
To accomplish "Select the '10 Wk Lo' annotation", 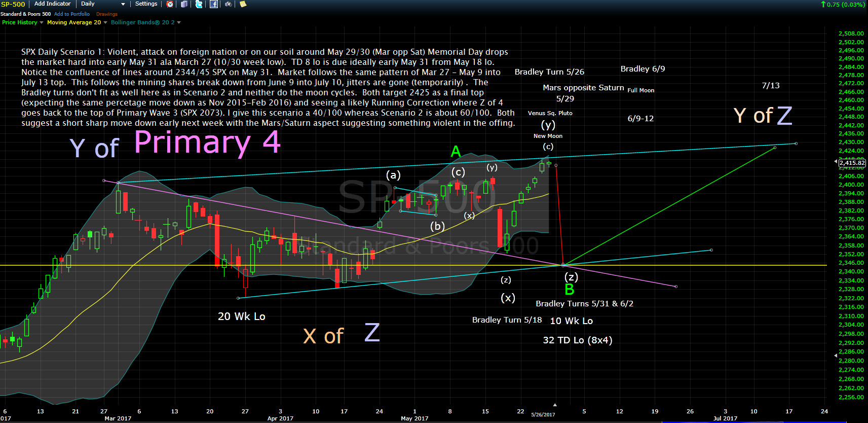I will click(x=572, y=321).
